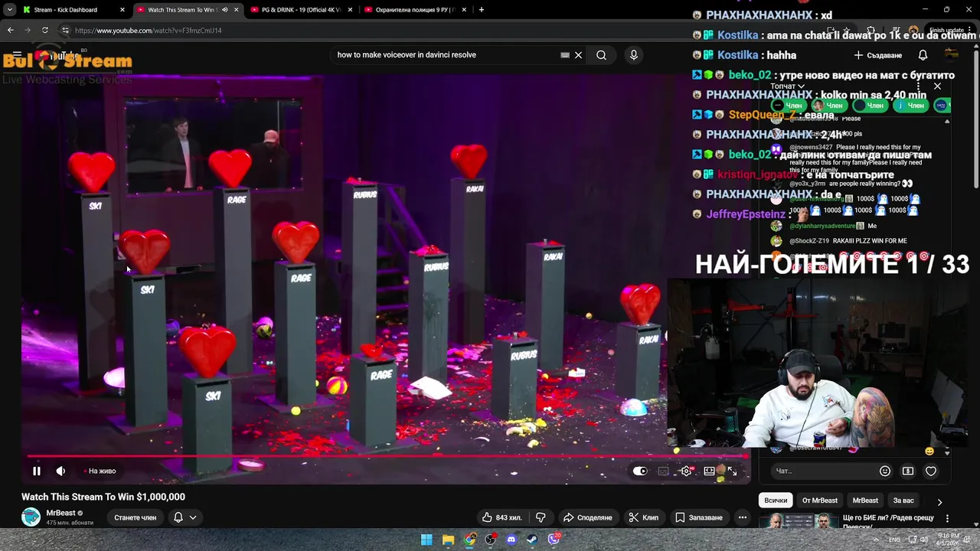Show more filter chips with right chevron
980x551 pixels.
click(x=939, y=502)
